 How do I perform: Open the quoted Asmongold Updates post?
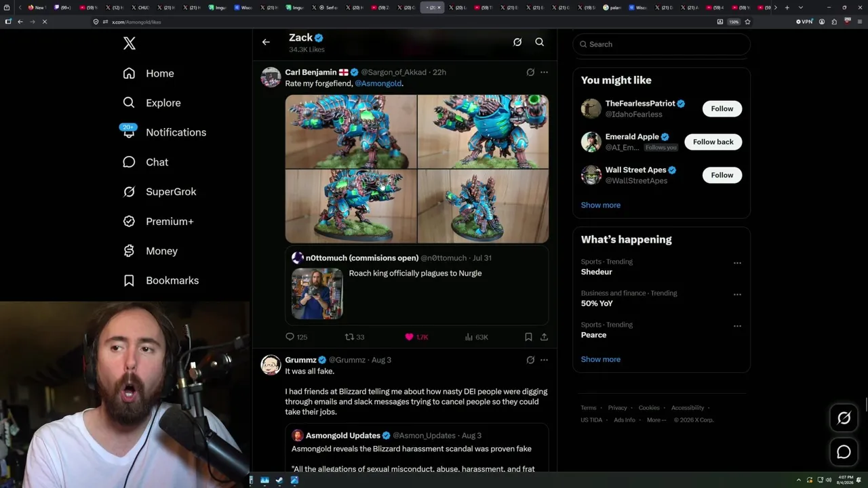point(417,449)
